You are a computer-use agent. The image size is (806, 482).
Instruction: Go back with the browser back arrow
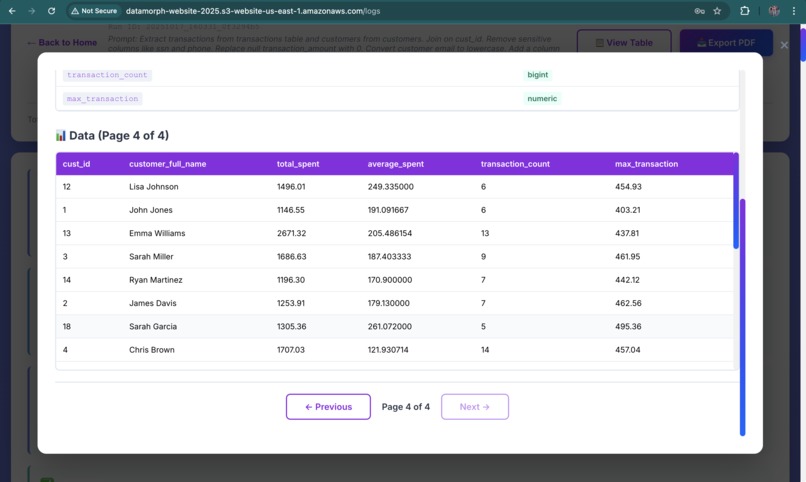(12, 11)
